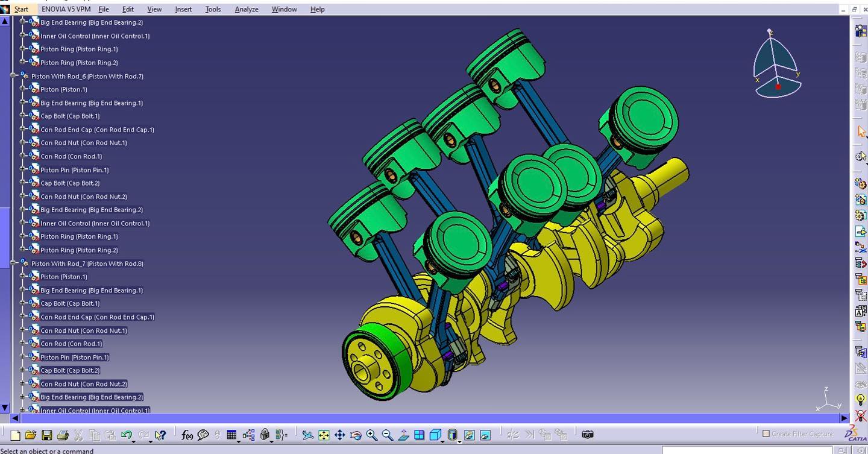Click the command input field

point(747,450)
